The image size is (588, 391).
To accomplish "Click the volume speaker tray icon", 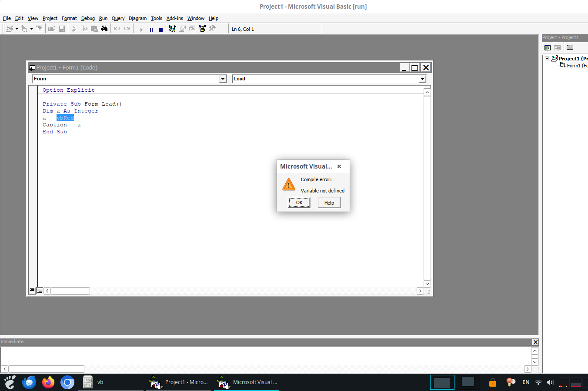I will point(550,382).
